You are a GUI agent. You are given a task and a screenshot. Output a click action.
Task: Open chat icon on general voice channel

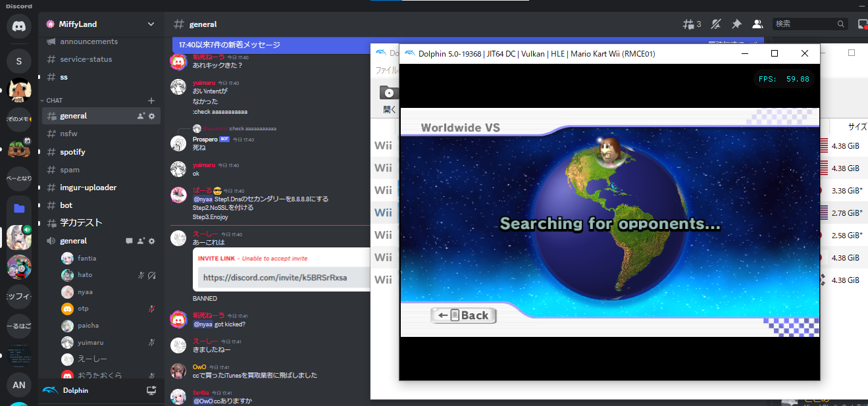point(129,241)
